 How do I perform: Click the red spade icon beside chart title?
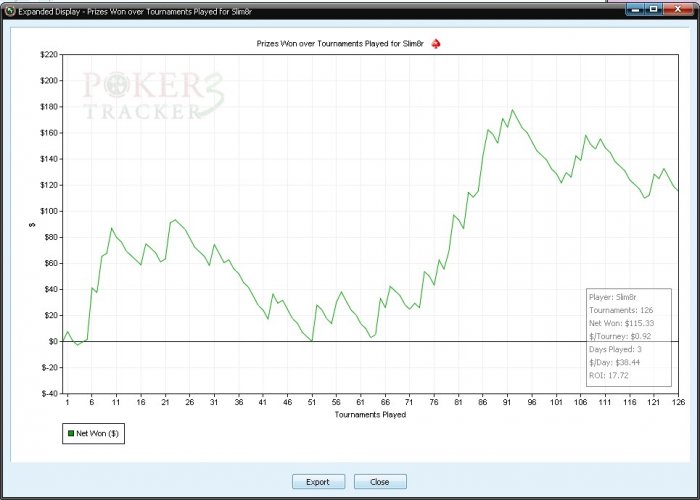(436, 44)
